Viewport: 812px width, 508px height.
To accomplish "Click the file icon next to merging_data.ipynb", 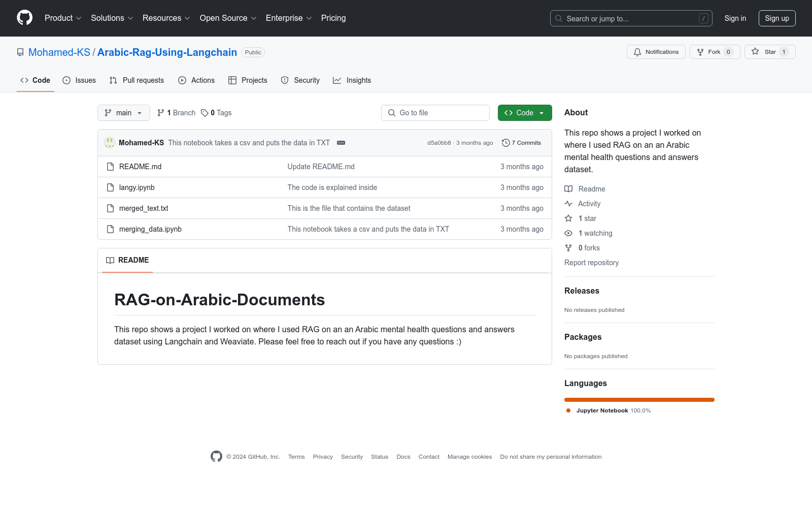I will click(x=110, y=229).
